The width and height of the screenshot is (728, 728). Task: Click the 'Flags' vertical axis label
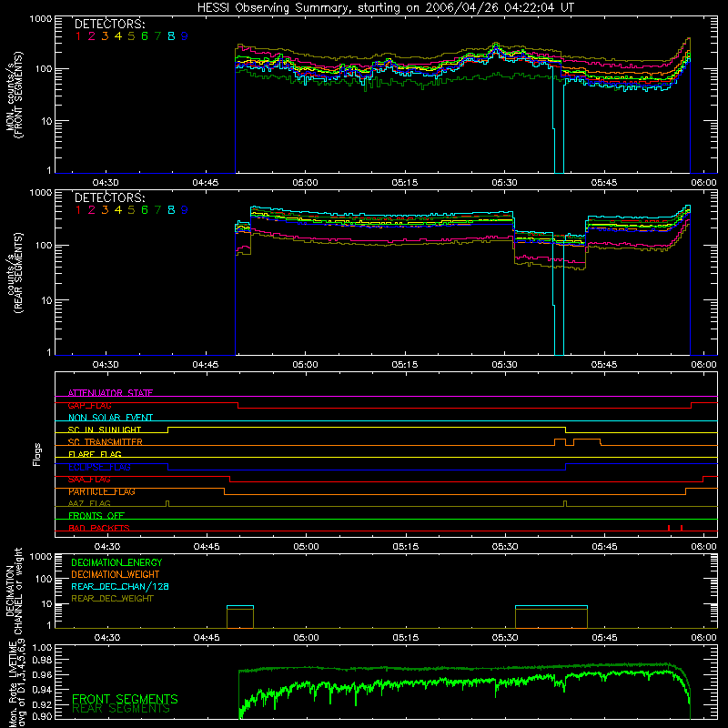pos(36,454)
